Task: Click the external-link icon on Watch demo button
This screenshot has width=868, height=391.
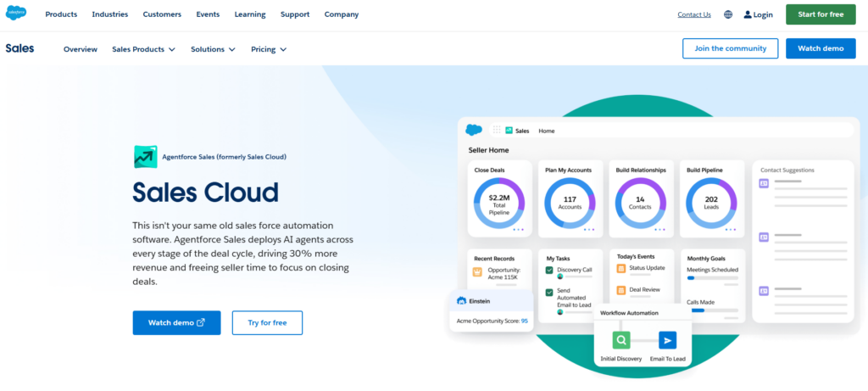Action: [201, 322]
